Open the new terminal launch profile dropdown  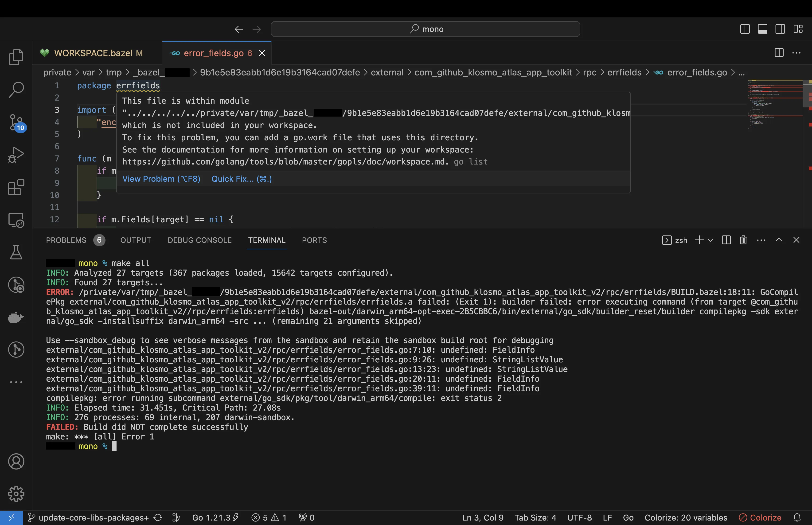[710, 240]
